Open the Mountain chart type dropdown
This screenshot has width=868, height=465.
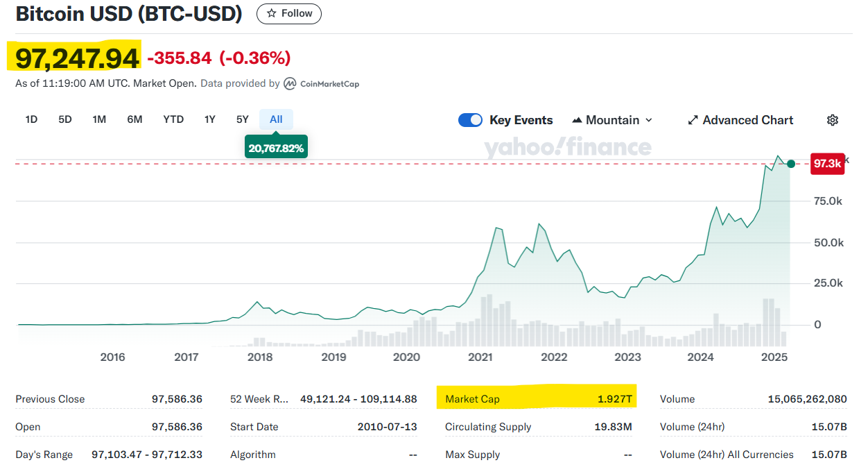pyautogui.click(x=612, y=120)
